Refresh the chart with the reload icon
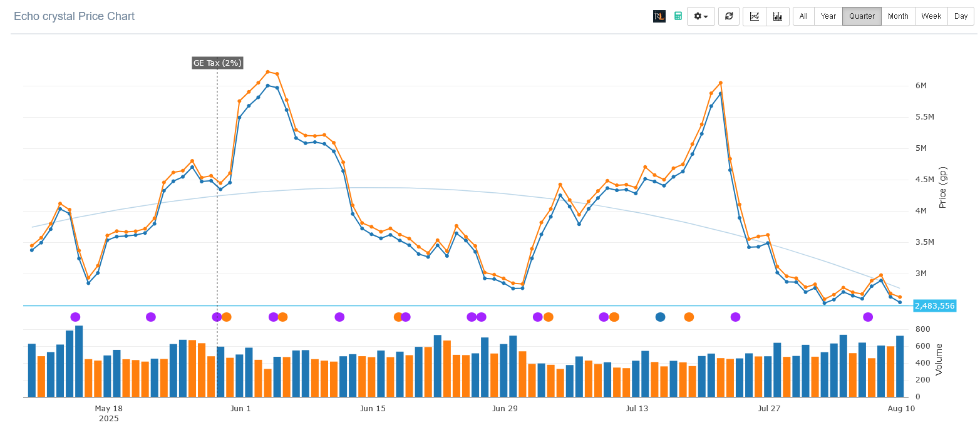980x425 pixels. [729, 16]
